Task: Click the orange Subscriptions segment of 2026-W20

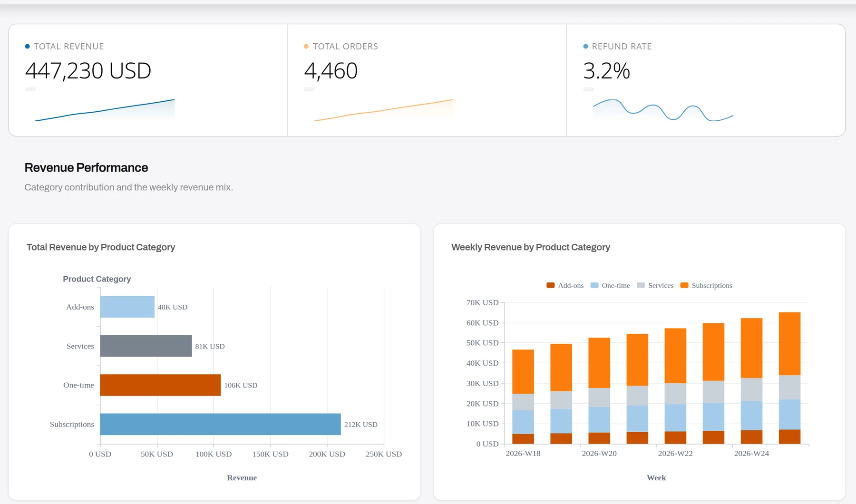Action: (599, 363)
